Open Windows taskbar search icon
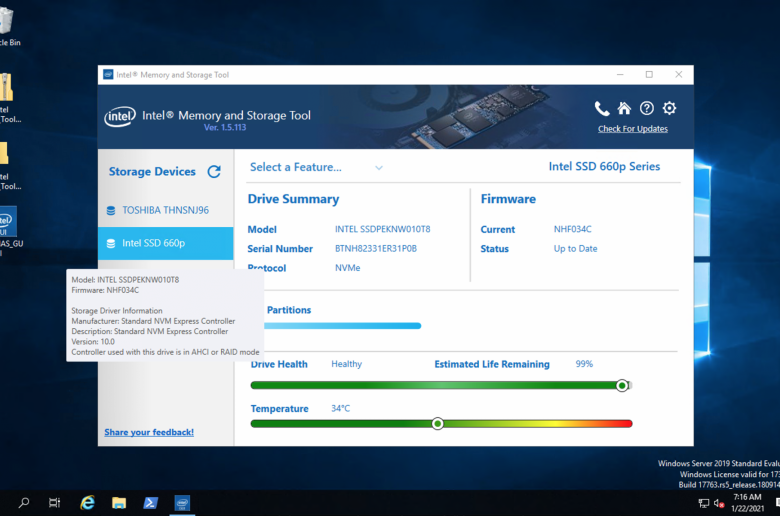The image size is (780, 516). pos(23,503)
